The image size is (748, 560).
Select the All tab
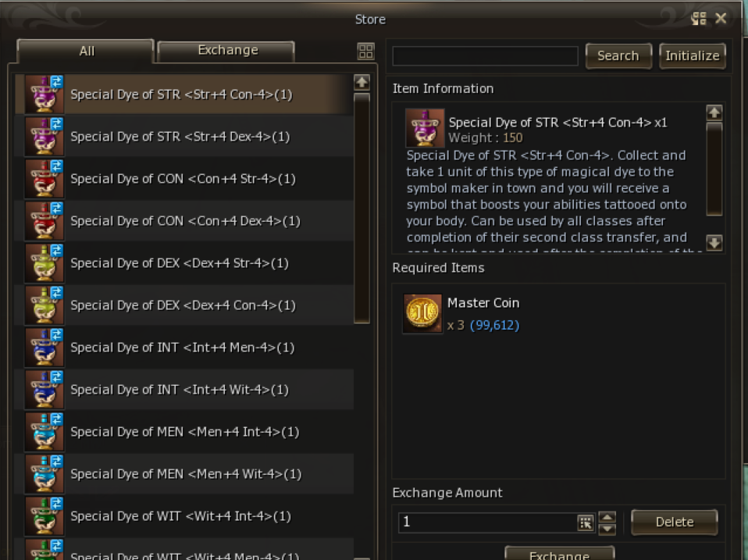86,51
